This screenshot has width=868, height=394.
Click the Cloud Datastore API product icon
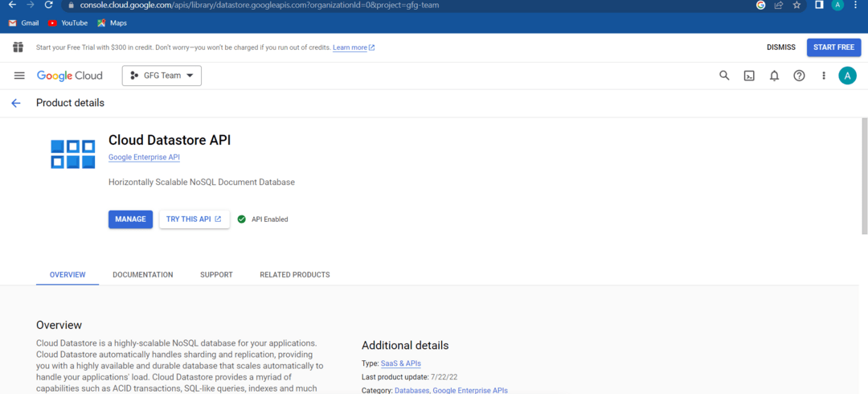(x=73, y=154)
